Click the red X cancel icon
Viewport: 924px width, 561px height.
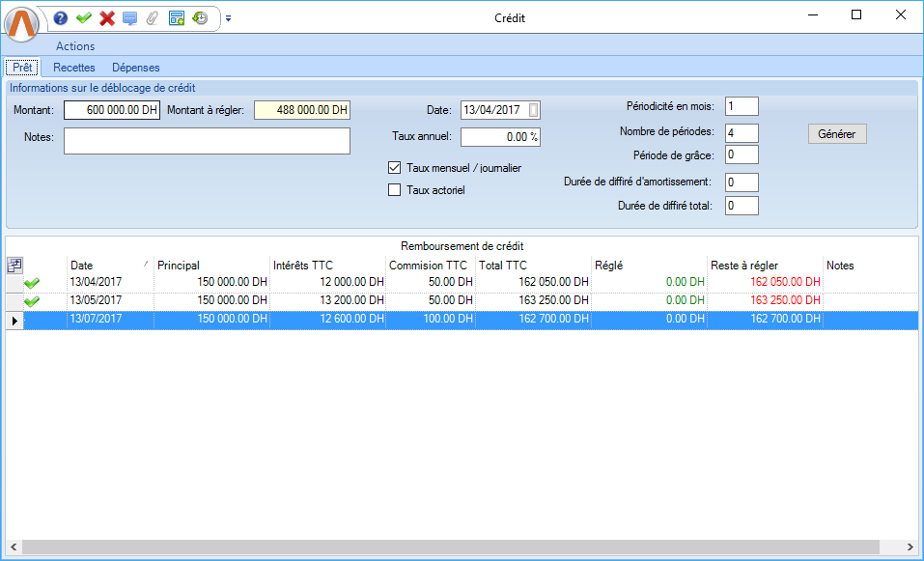(x=107, y=18)
